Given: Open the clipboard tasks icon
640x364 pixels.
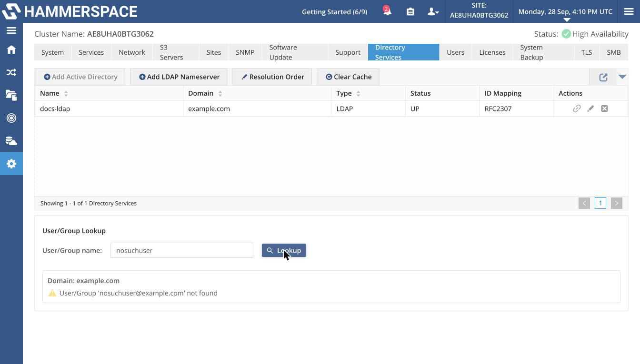Looking at the screenshot, I should (x=410, y=11).
